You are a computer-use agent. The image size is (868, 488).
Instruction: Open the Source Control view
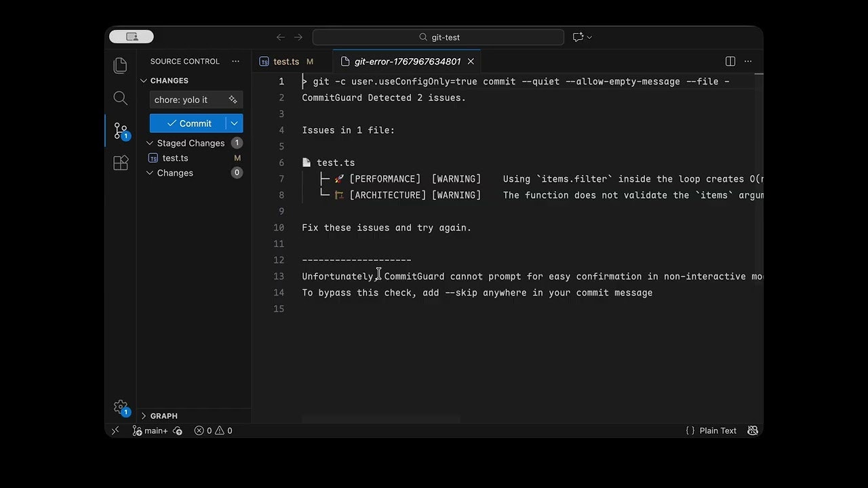[120, 130]
